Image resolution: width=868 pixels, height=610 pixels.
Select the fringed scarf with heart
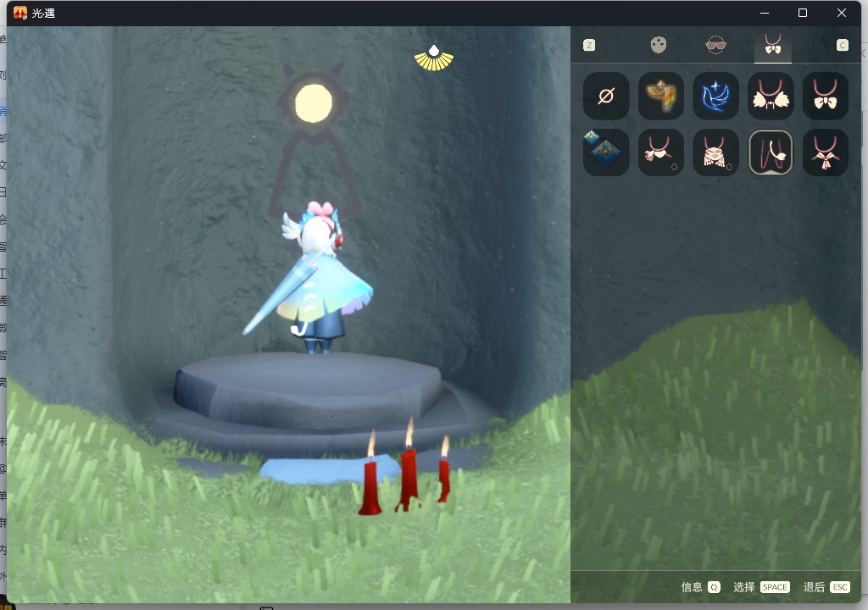click(x=716, y=152)
